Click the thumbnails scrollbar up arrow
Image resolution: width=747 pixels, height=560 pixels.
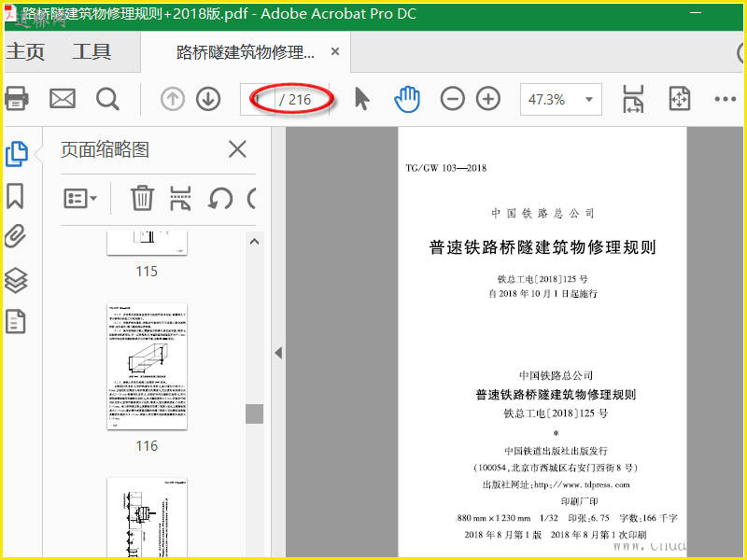[254, 242]
